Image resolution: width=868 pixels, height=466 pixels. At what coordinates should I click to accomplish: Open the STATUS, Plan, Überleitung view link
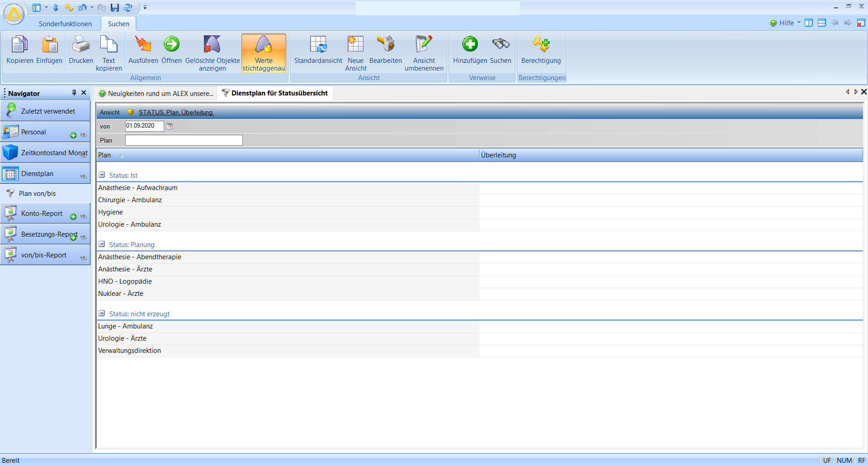[x=176, y=112]
